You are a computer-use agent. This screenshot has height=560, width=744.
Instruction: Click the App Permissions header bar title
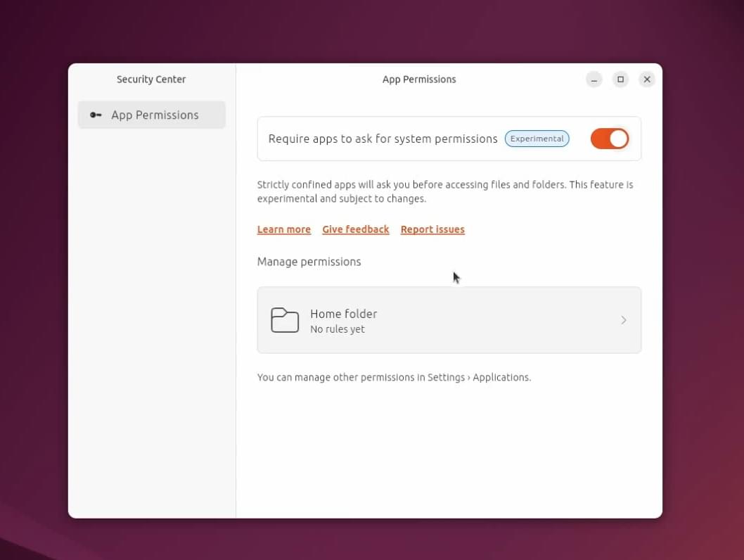click(419, 79)
